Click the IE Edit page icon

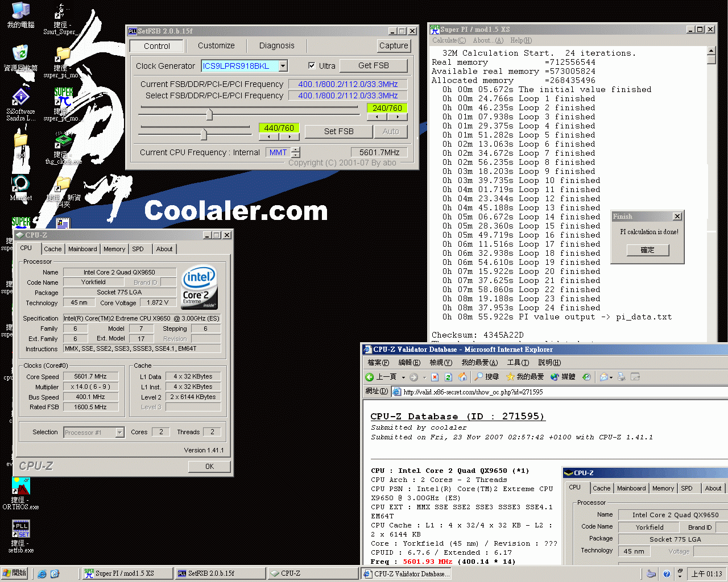(635, 377)
